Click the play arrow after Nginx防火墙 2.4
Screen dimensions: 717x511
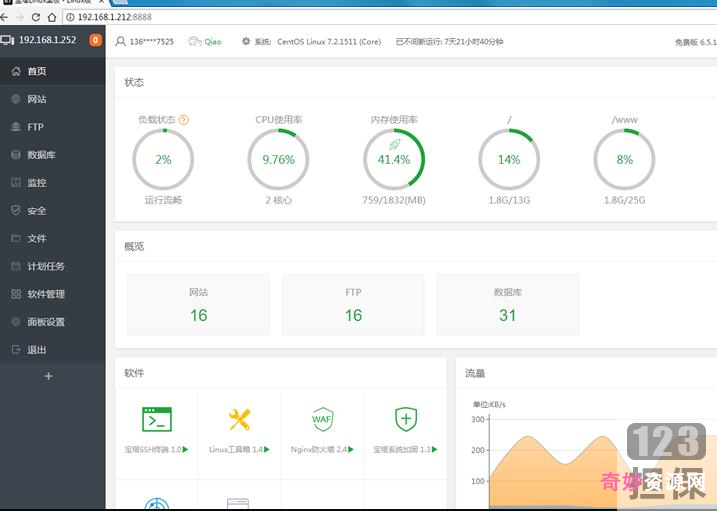pos(351,449)
